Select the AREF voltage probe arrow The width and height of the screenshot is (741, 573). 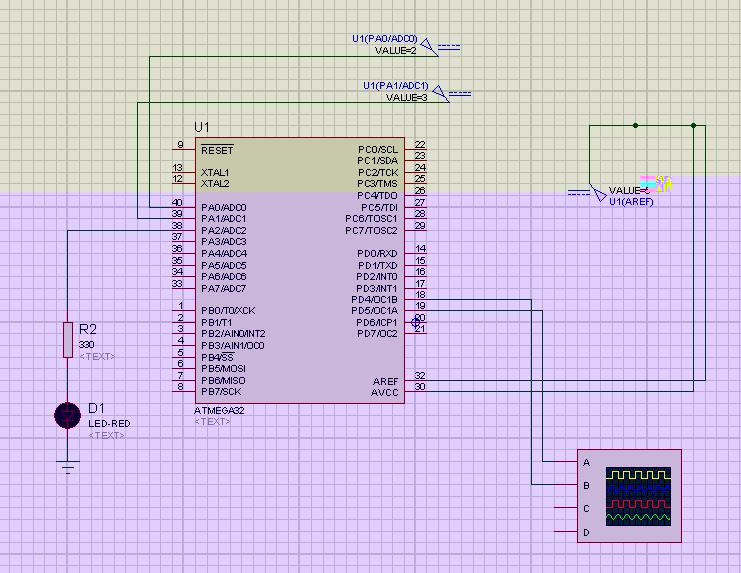pyautogui.click(x=598, y=193)
